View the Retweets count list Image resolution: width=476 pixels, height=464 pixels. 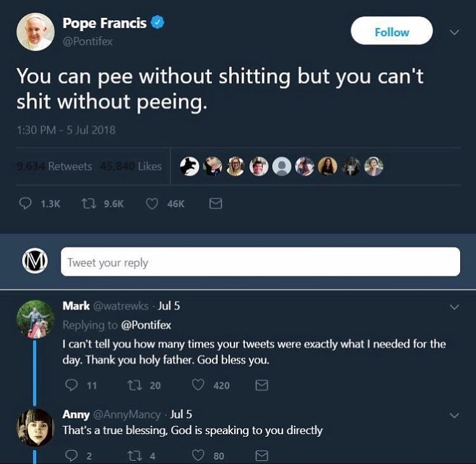[55, 166]
